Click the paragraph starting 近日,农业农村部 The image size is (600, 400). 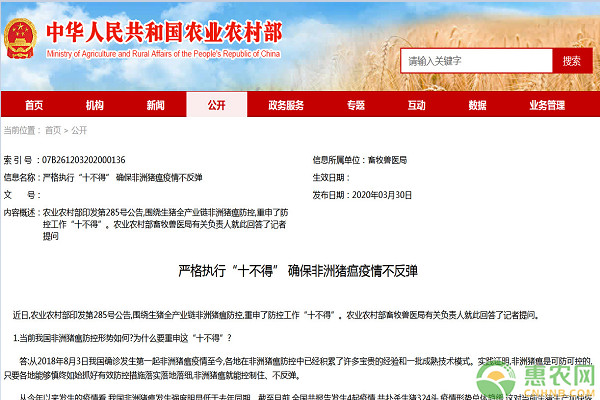(x=276, y=315)
